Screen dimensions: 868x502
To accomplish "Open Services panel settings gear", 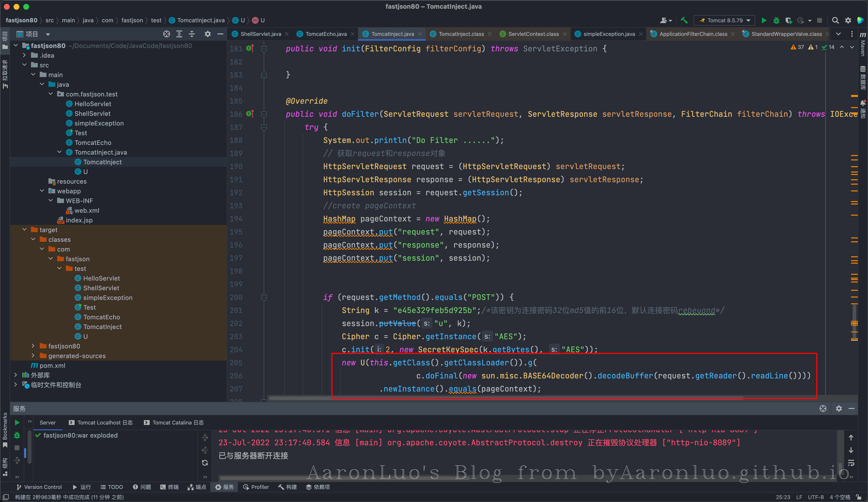I will click(839, 408).
